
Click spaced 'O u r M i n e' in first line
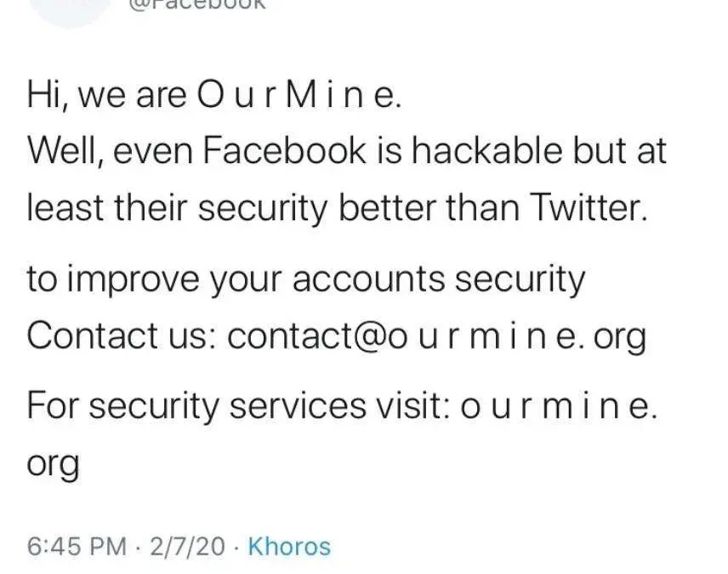pos(297,95)
